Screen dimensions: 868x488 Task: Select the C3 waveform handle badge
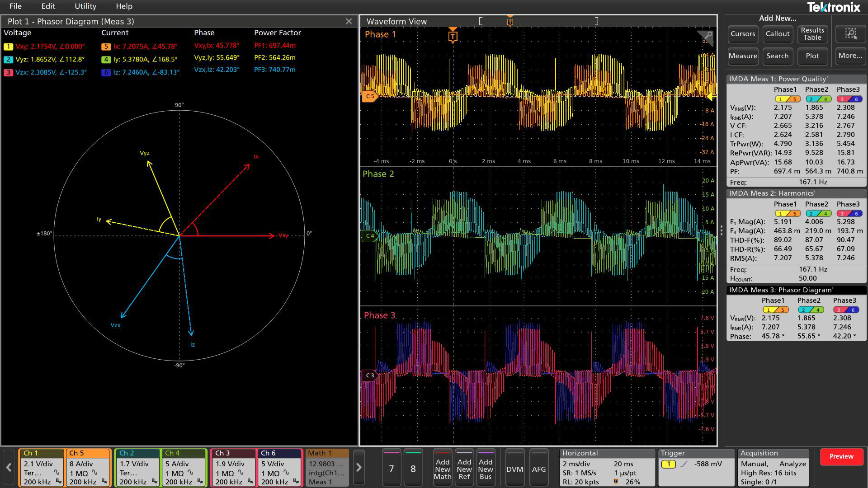click(370, 375)
